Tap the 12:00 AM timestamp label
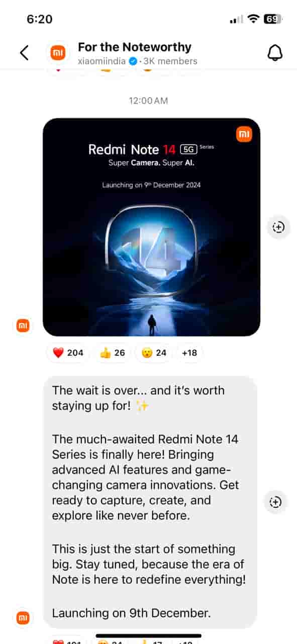Screen dimensions: 297x644 point(148,101)
